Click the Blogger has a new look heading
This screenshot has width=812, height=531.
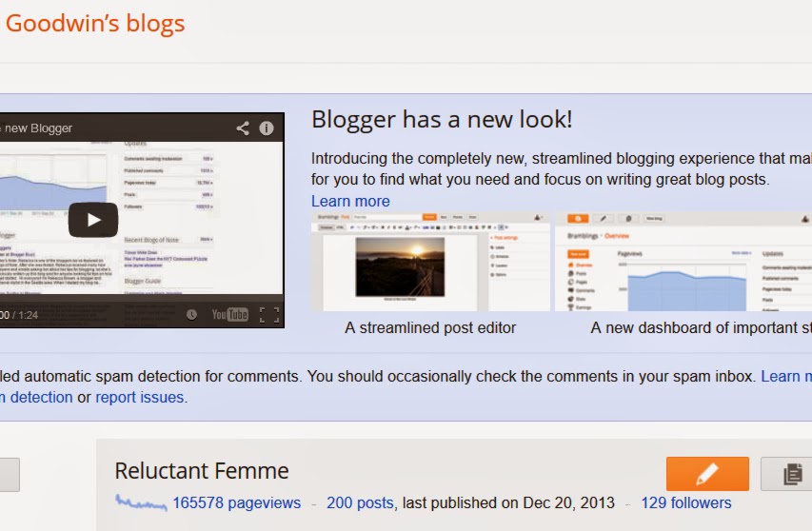[442, 120]
